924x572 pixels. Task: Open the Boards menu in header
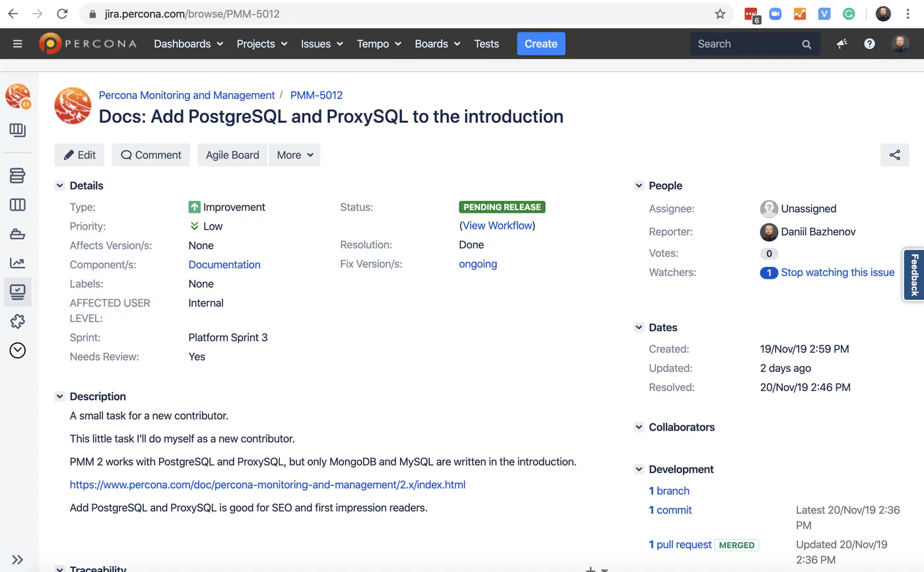(438, 44)
